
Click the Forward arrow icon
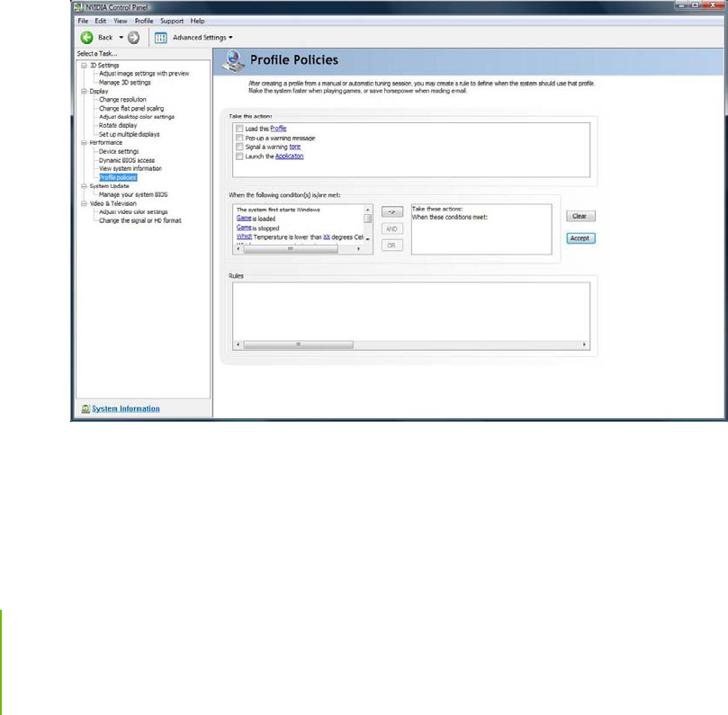pos(134,38)
